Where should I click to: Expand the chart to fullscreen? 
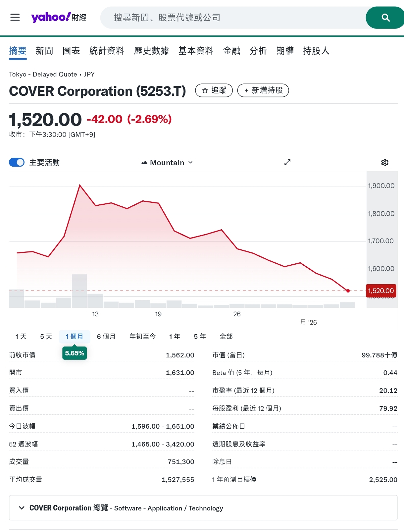[287, 162]
